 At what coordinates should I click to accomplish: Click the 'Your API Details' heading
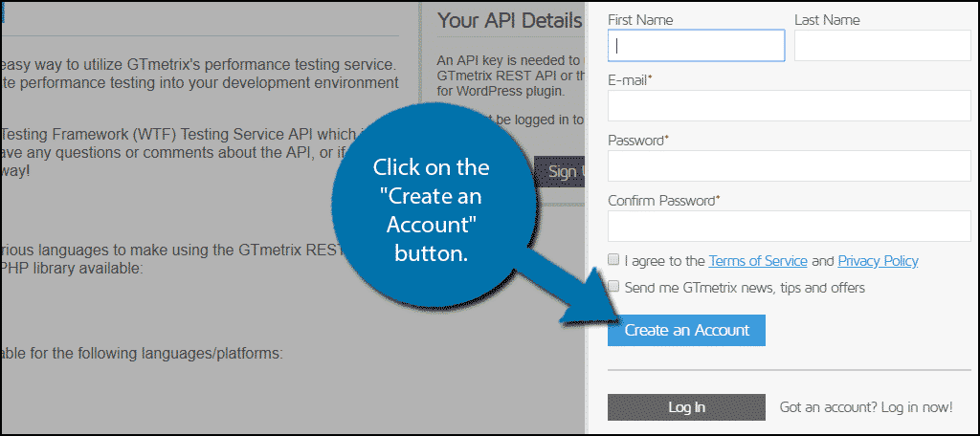510,21
